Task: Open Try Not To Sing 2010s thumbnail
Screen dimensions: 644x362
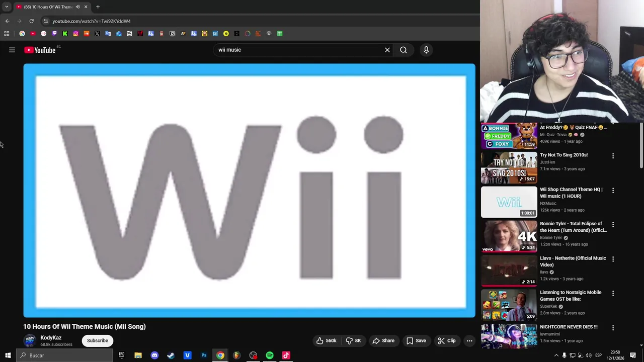Action: [509, 167]
